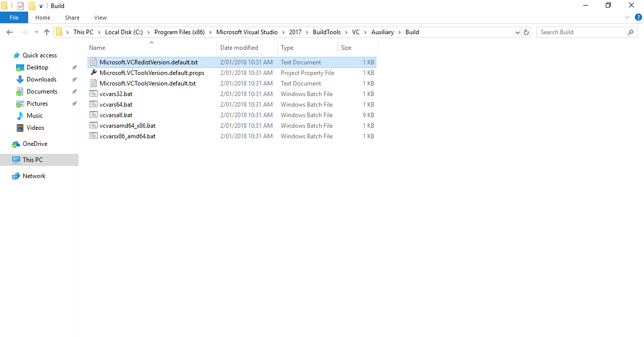Unpin Pictures from Quick access
This screenshot has width=644, height=337.
[74, 103]
